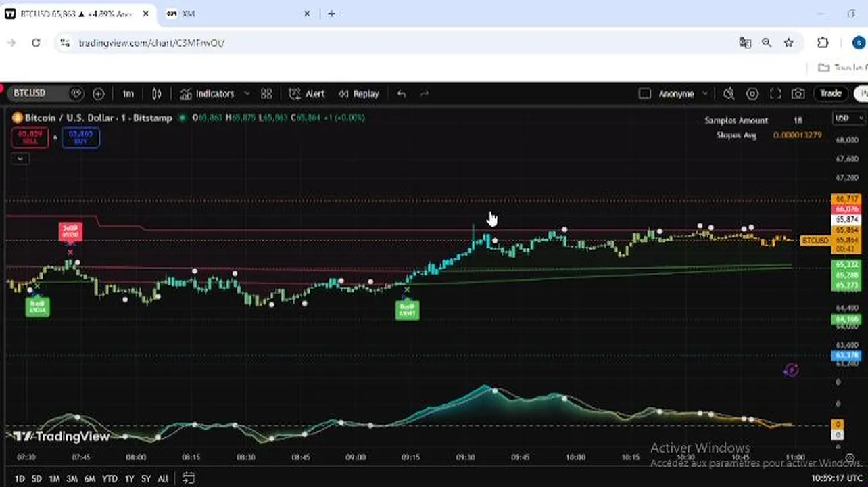Viewport: 868px width, 487px height.
Task: Undo the last chart action
Action: [x=402, y=94]
